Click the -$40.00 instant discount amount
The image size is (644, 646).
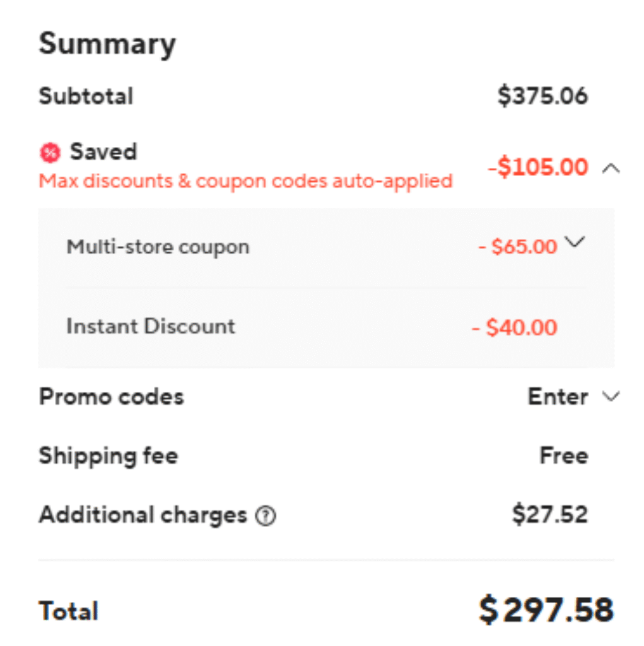coord(515,327)
